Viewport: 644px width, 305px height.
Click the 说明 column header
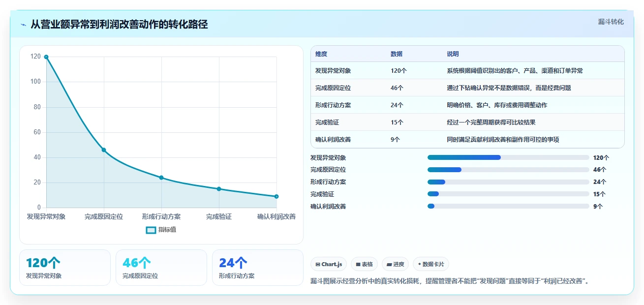click(x=453, y=54)
